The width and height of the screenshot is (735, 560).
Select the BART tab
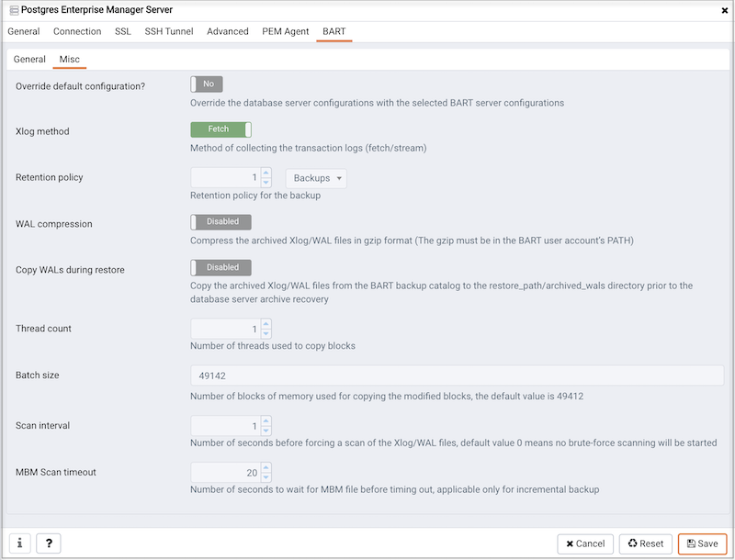pyautogui.click(x=334, y=31)
